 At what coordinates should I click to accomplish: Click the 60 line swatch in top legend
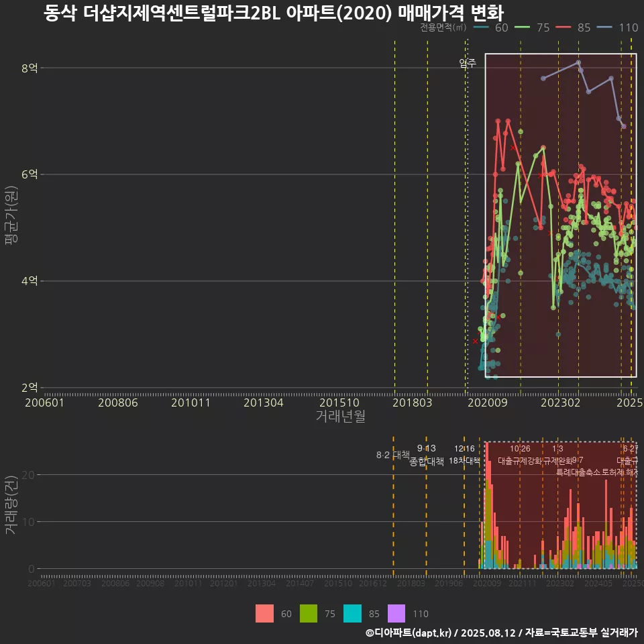point(481,28)
